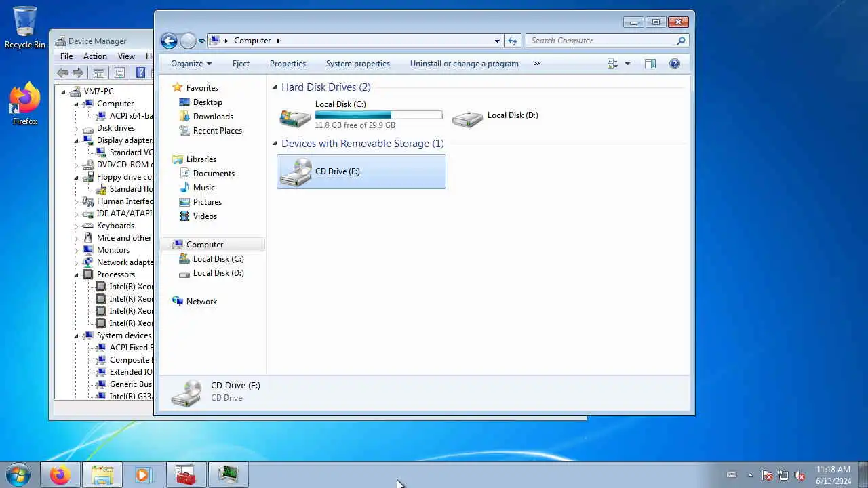Screen dimensions: 868x488
Task: Click the Explorer help icon
Action: point(675,64)
